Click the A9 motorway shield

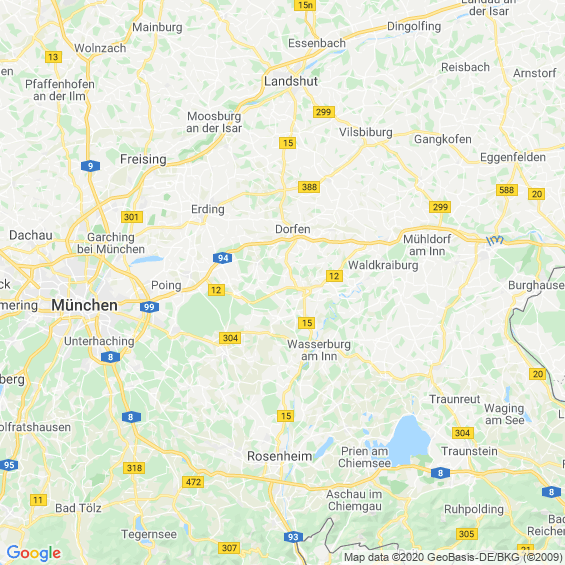(x=90, y=166)
